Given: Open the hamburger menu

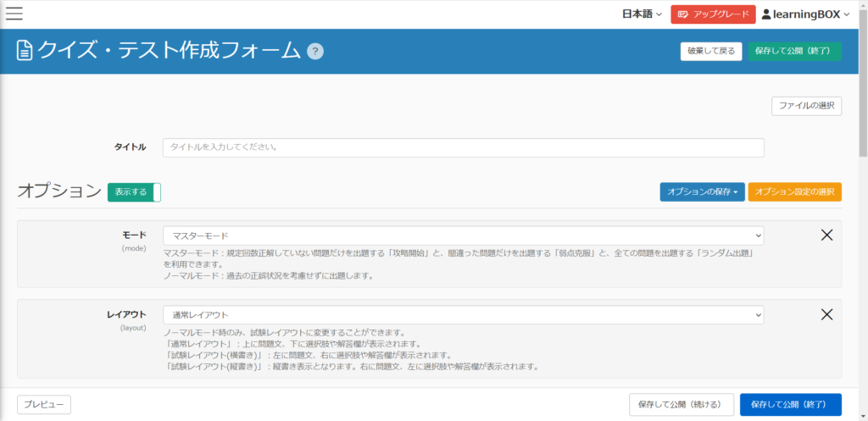Looking at the screenshot, I should click(14, 14).
